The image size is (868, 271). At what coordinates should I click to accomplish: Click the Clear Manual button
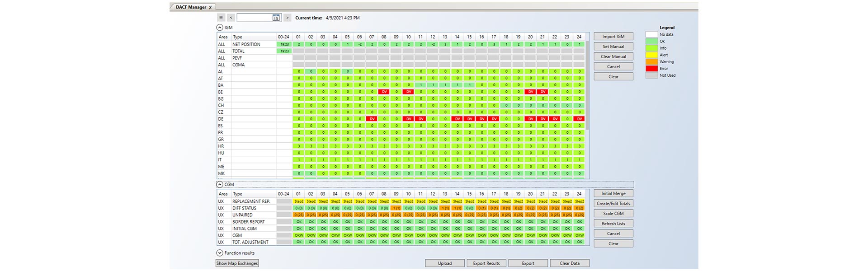click(613, 56)
